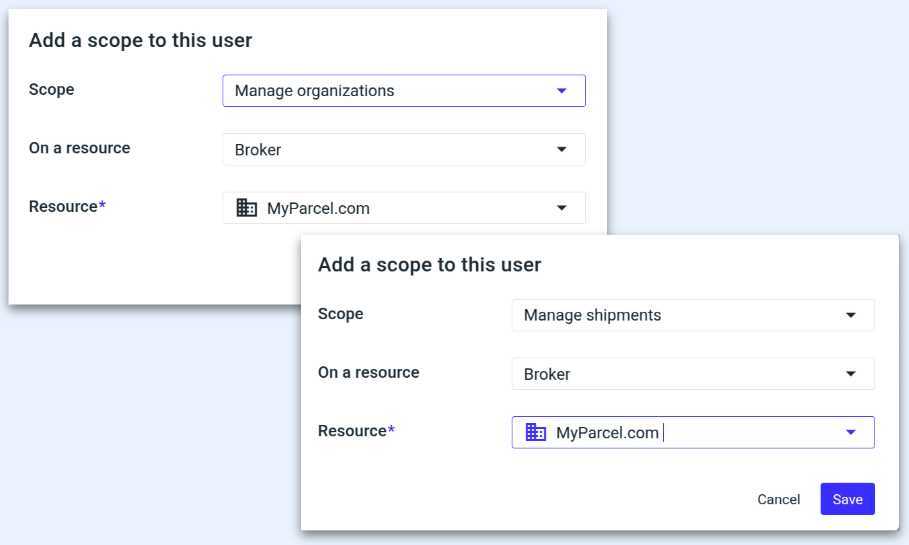Click the On a resource label in the back dialog
Viewport: 909px width, 545px height.
pos(79,148)
